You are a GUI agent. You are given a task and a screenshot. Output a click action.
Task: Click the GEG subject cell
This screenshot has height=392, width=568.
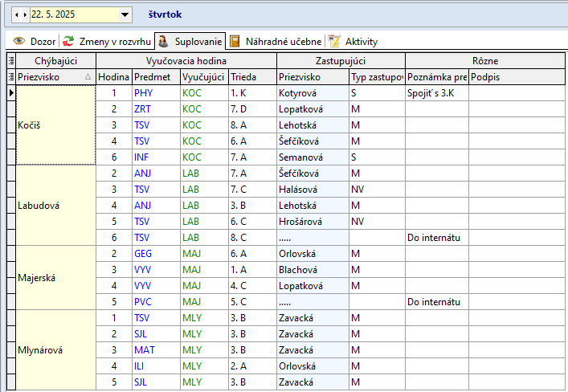(157, 254)
